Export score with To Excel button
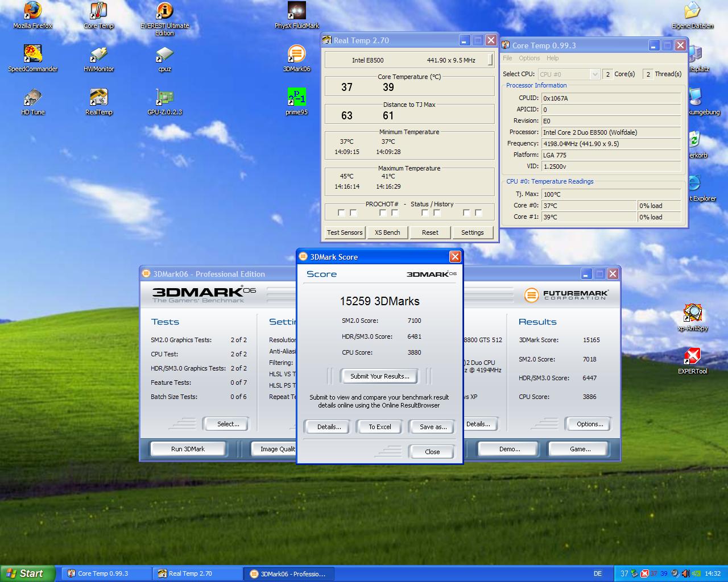 (x=380, y=427)
